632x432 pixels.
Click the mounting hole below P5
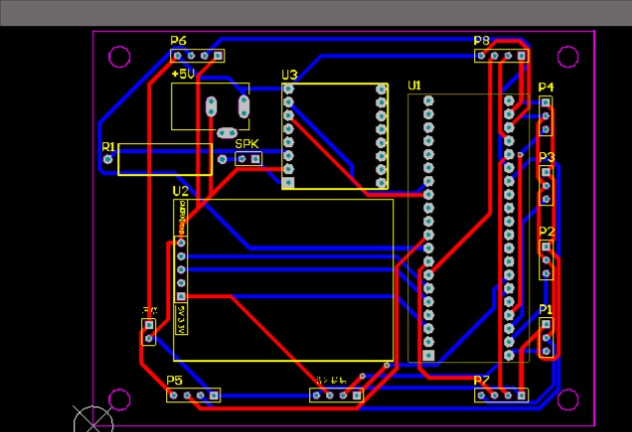[119, 399]
